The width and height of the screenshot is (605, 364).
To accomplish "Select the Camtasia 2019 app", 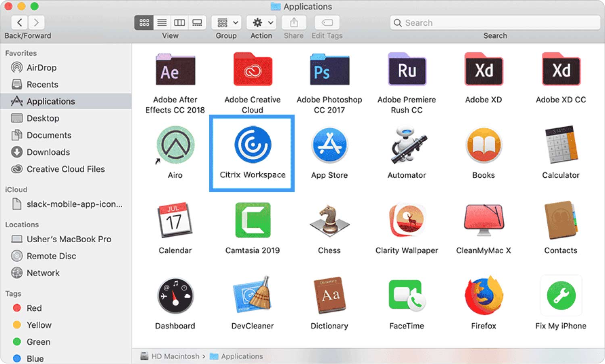I will point(252,220).
